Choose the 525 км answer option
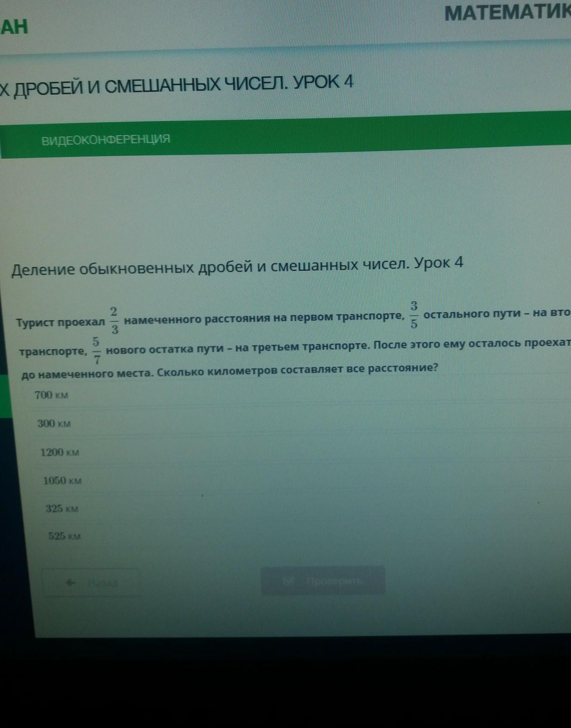Viewport: 571px width, 728px height. (x=65, y=536)
